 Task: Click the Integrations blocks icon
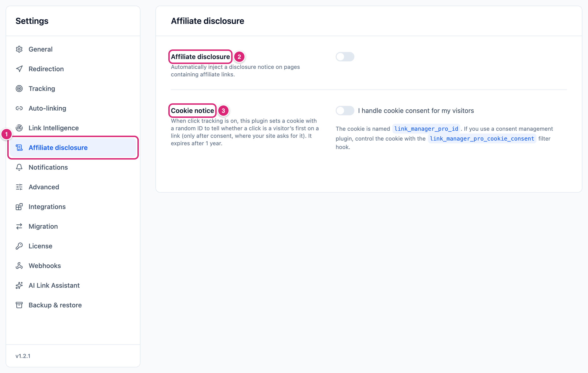19,207
